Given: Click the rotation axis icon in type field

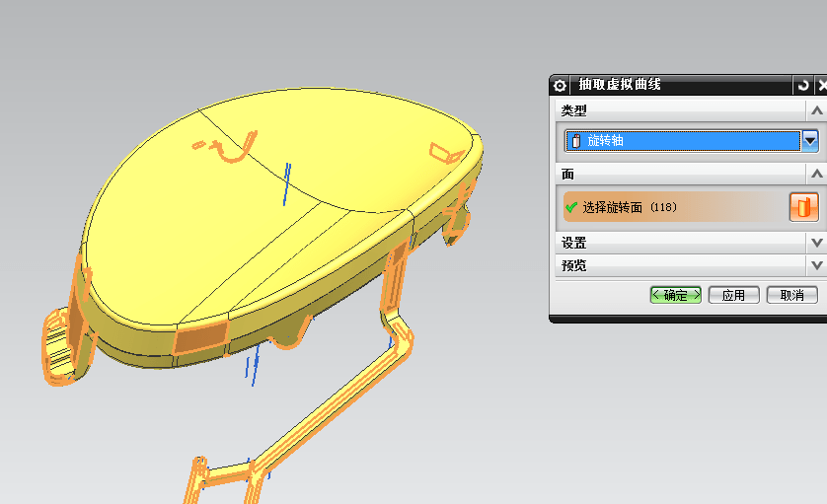Looking at the screenshot, I should (x=575, y=141).
